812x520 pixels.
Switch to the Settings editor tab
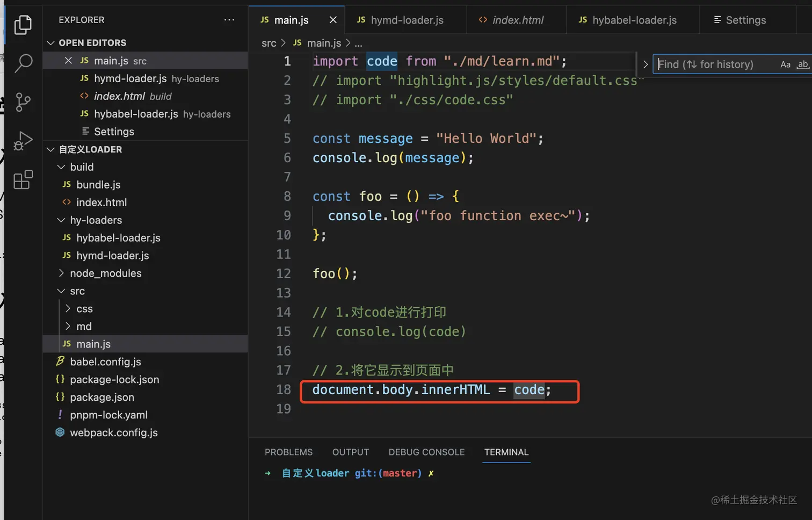click(x=748, y=20)
